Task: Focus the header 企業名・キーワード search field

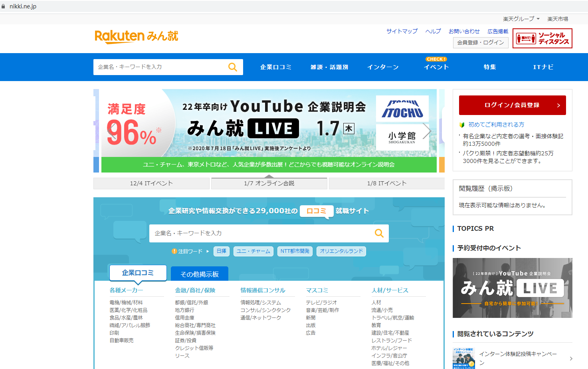Action: click(160, 67)
